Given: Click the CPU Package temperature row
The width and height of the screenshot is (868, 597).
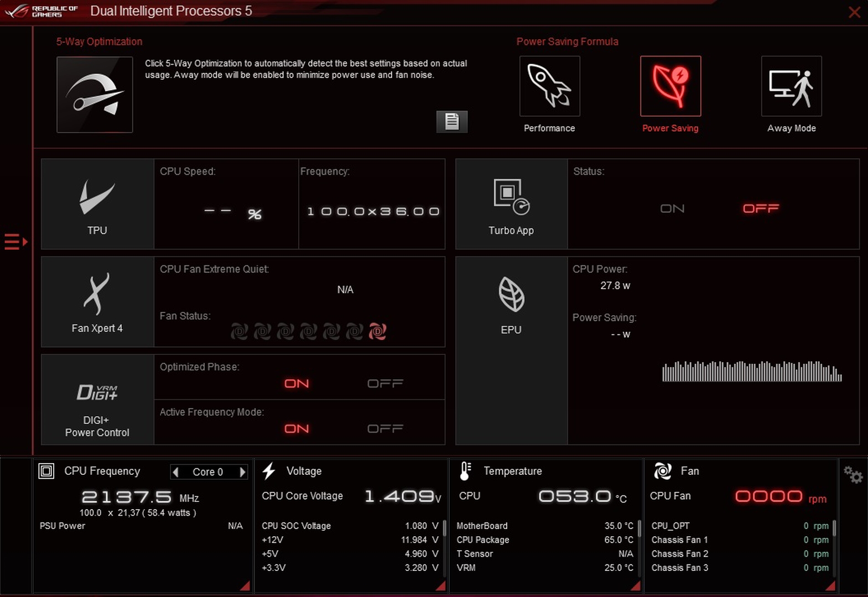Looking at the screenshot, I should 545,540.
